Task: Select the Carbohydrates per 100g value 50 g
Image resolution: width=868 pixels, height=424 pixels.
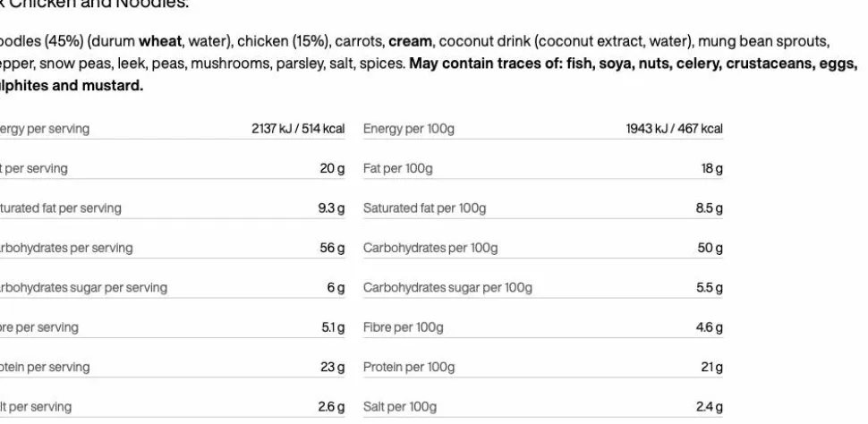Action: pyautogui.click(x=711, y=248)
